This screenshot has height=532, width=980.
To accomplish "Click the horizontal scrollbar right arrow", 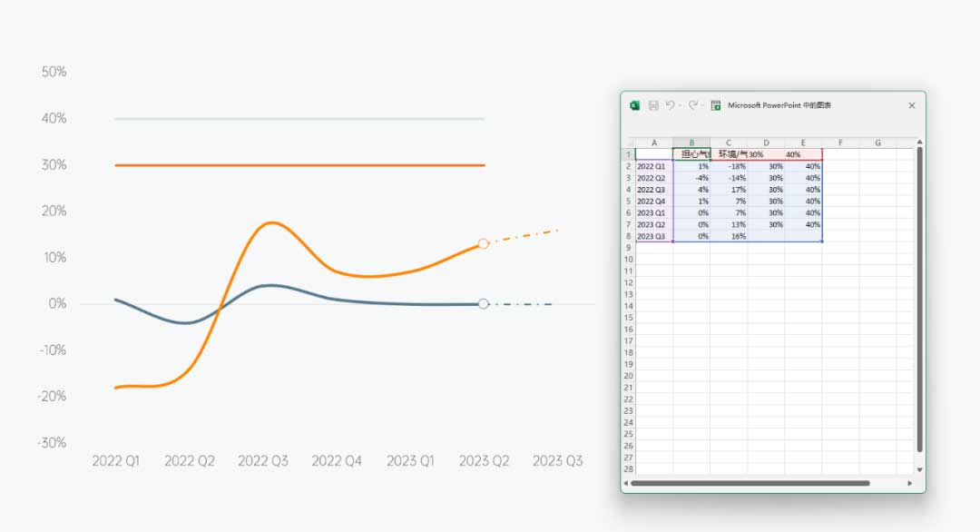I will point(911,483).
